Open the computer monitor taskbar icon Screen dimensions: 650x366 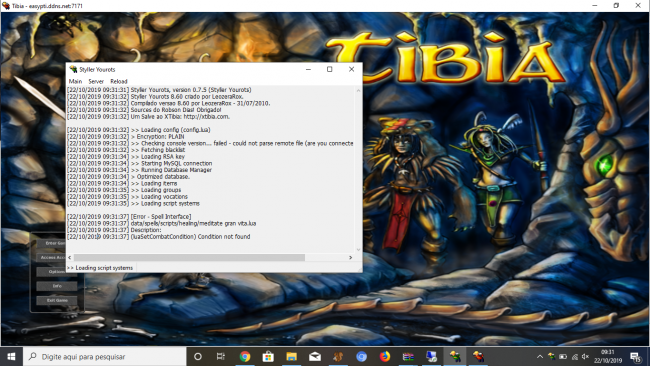pos(432,356)
